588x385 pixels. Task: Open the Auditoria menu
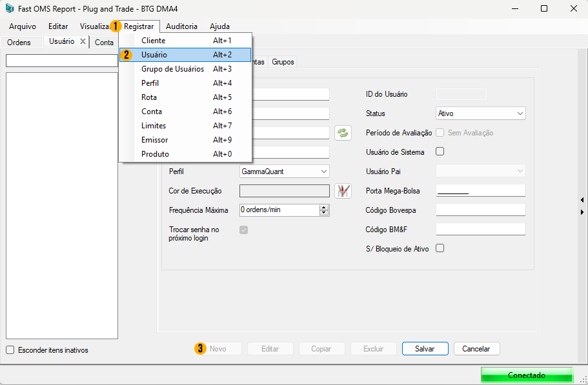(181, 26)
